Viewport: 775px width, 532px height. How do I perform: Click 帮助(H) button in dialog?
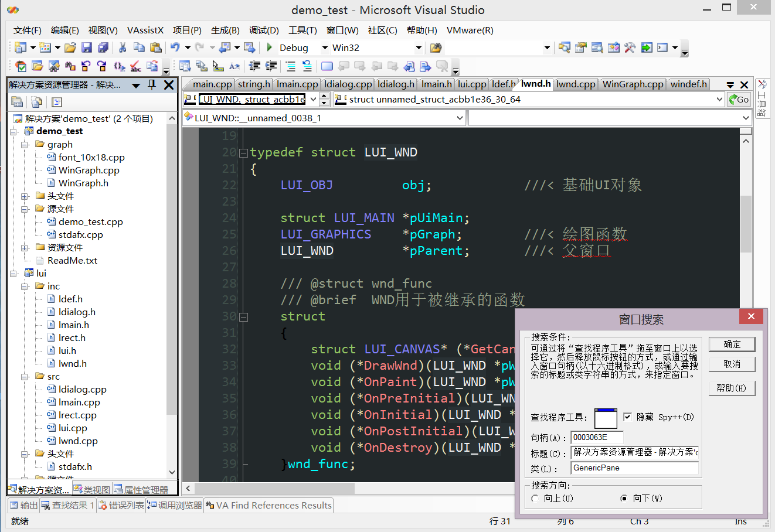click(x=732, y=388)
